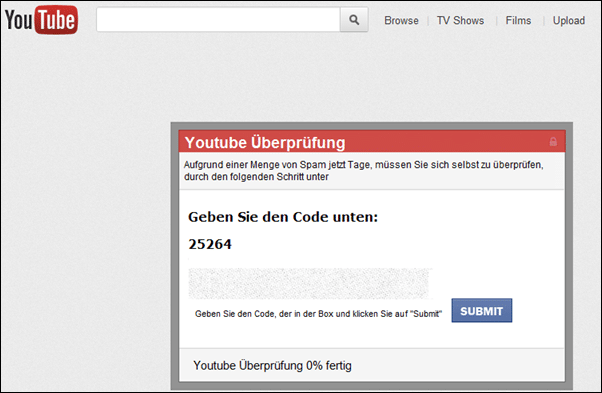Click the grey code entry box
The height and width of the screenshot is (393, 602).
(309, 283)
